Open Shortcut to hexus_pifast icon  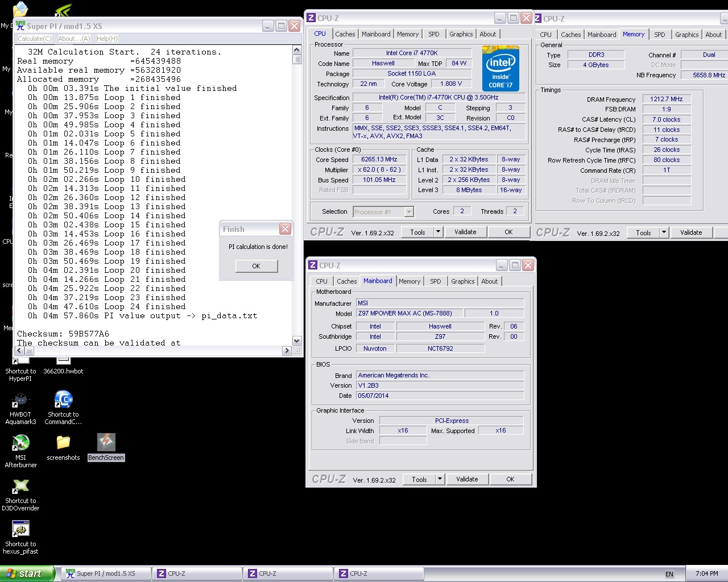click(x=20, y=537)
